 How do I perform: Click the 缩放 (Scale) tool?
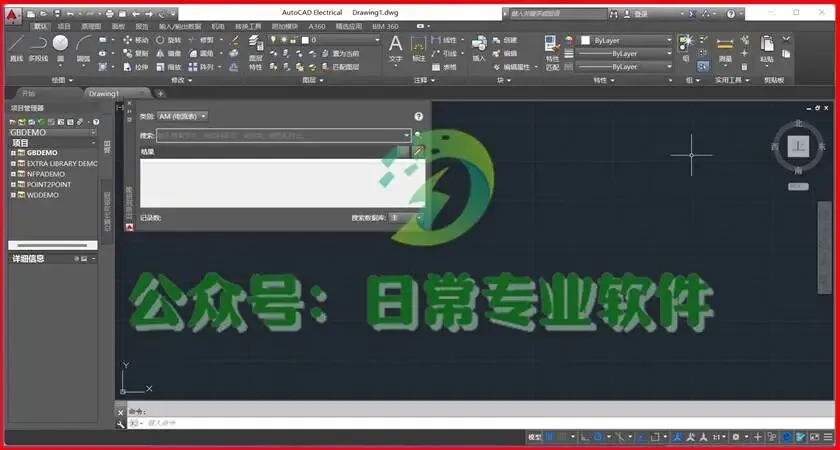(169, 67)
